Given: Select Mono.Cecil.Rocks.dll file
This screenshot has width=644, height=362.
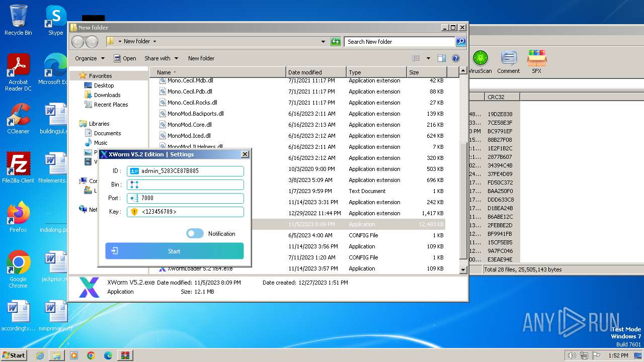Looking at the screenshot, I should click(x=192, y=103).
